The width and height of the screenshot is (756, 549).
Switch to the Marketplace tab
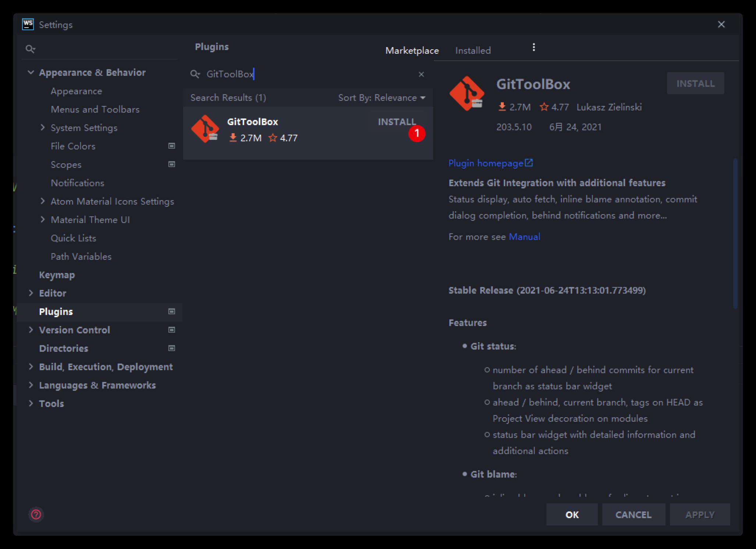[x=412, y=50]
